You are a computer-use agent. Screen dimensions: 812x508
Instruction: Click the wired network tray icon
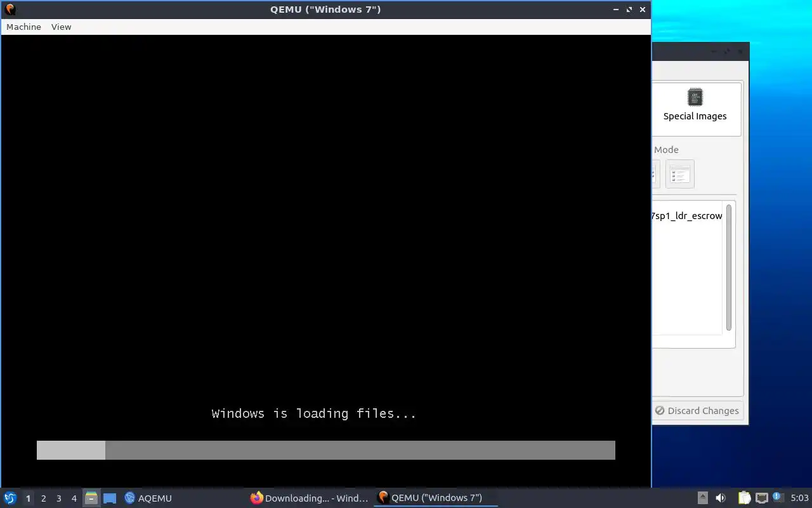[762, 498]
